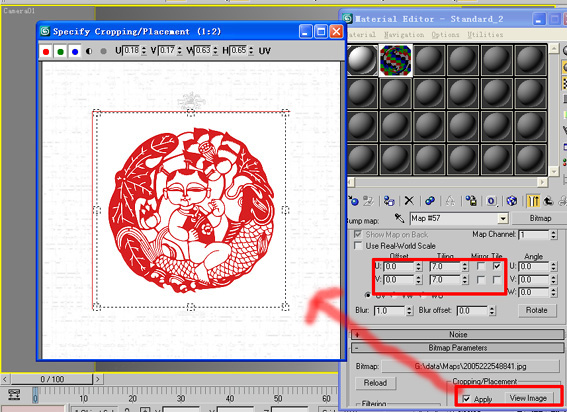Open the Utilities menu
Viewport: 567px width, 412px height.
point(485,35)
